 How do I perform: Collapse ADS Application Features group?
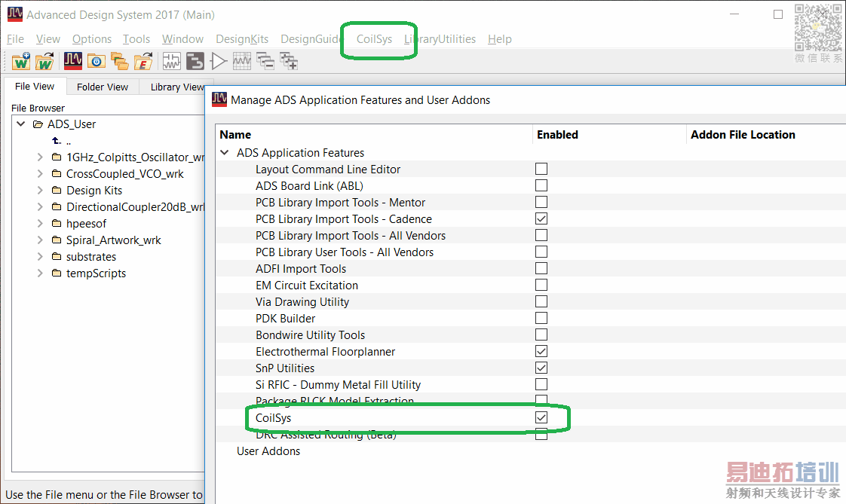(x=225, y=152)
